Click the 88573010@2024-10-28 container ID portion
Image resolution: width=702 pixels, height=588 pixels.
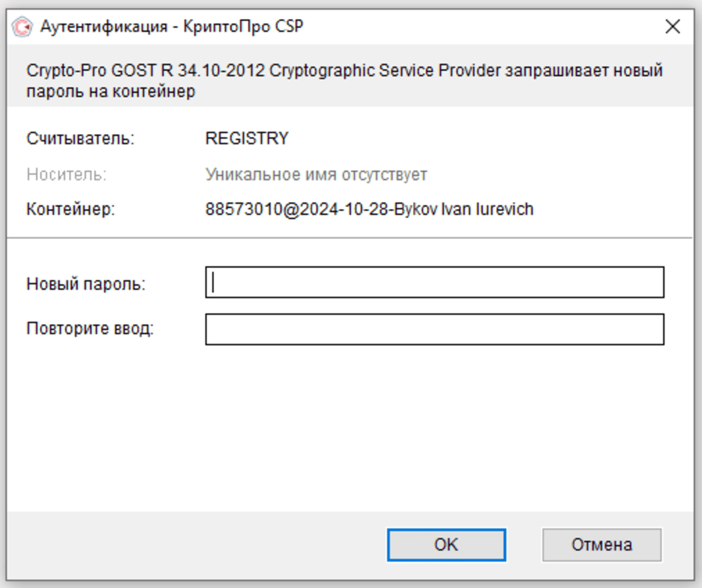pyautogui.click(x=297, y=209)
